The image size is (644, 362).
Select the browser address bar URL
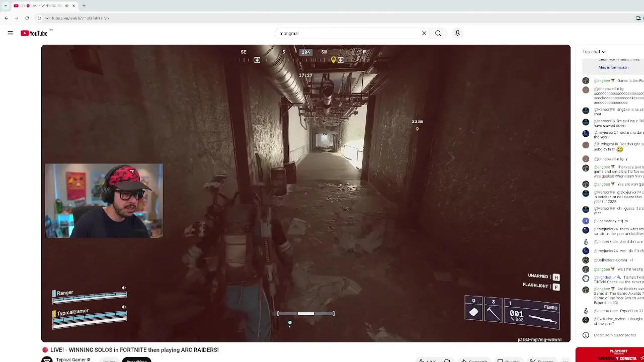pyautogui.click(x=77, y=18)
